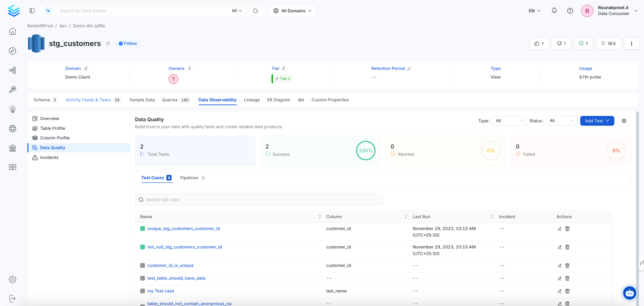Screen dimensions: 644x306
Task: Open the help question mark icon
Action: coord(570,11)
